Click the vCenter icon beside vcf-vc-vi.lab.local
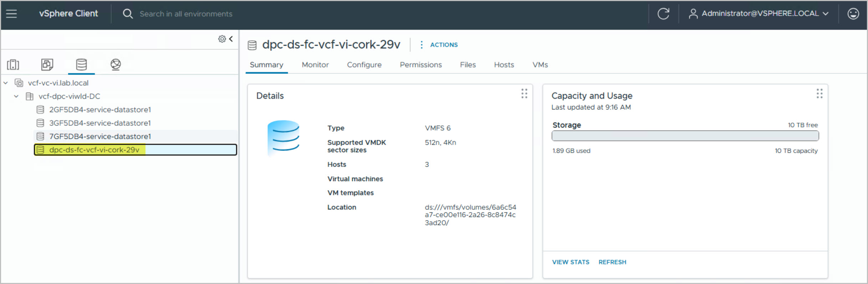The width and height of the screenshot is (868, 284). tap(19, 83)
